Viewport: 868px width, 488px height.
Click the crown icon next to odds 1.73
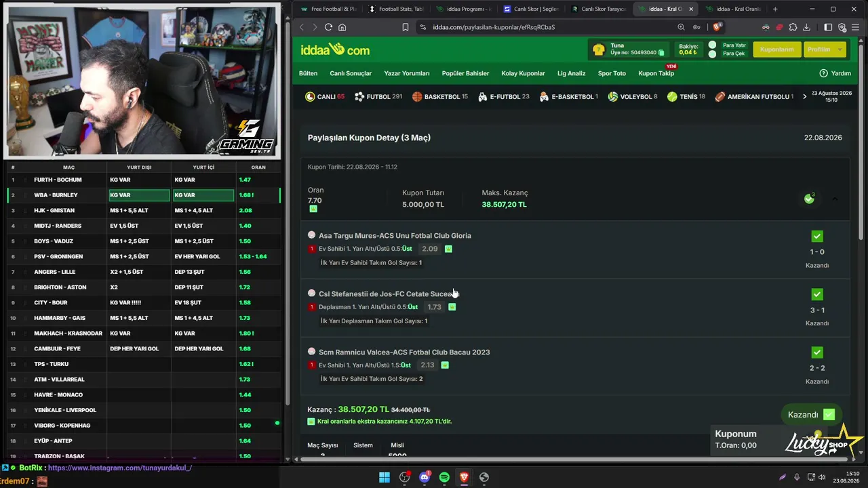pos(452,307)
